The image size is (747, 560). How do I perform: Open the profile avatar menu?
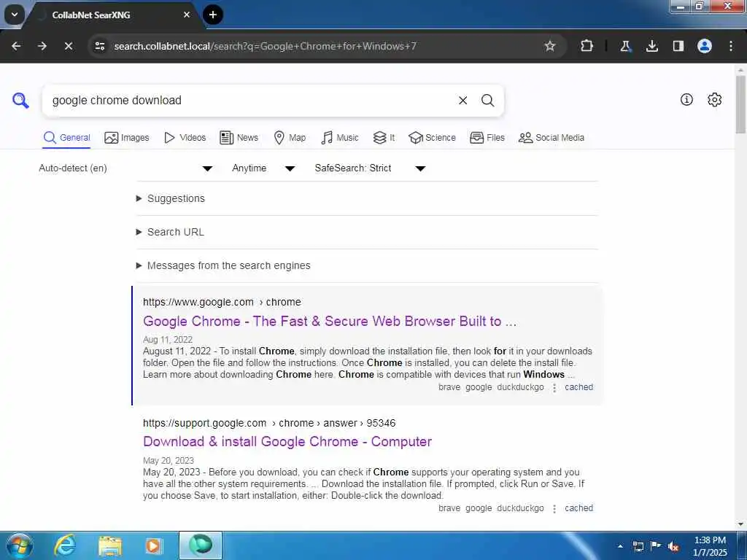pyautogui.click(x=704, y=46)
